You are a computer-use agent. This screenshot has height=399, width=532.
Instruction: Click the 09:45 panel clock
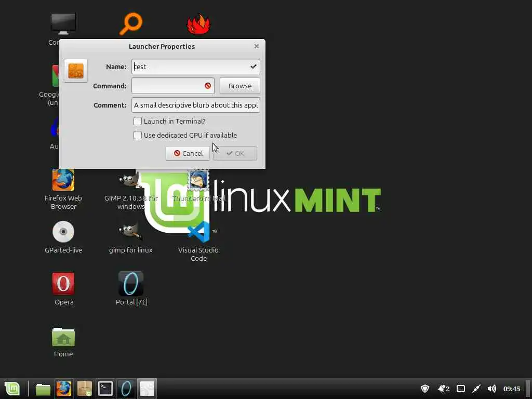(512, 389)
